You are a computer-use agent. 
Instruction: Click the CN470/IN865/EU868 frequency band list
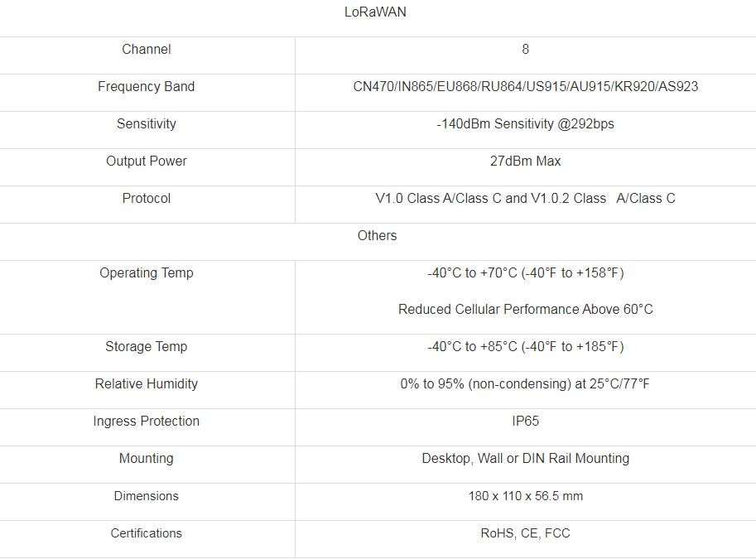click(x=525, y=86)
